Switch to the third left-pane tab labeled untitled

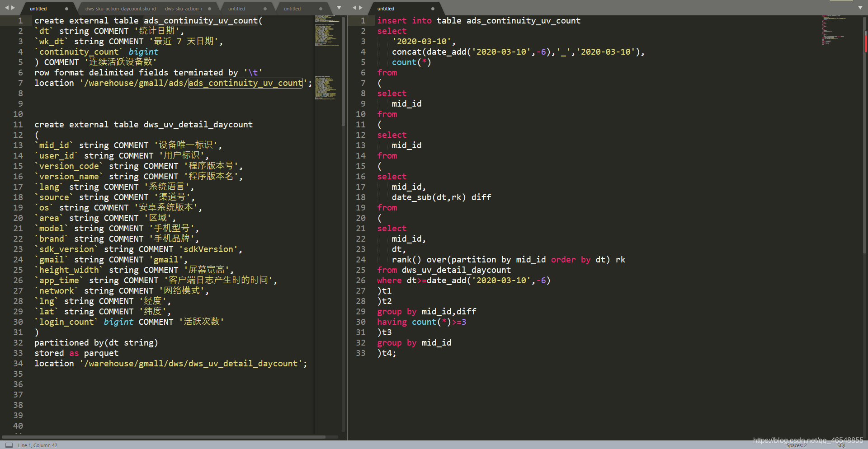pyautogui.click(x=236, y=9)
